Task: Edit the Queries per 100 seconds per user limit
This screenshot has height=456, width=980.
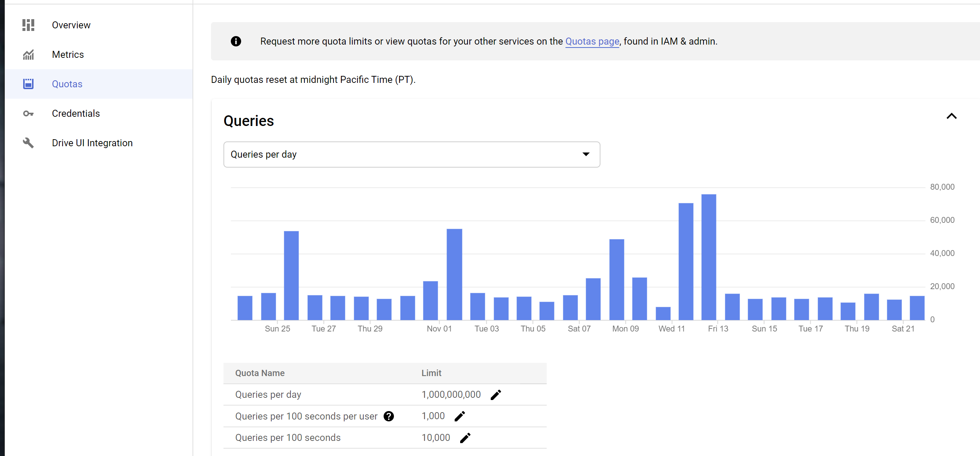Action: pos(459,416)
